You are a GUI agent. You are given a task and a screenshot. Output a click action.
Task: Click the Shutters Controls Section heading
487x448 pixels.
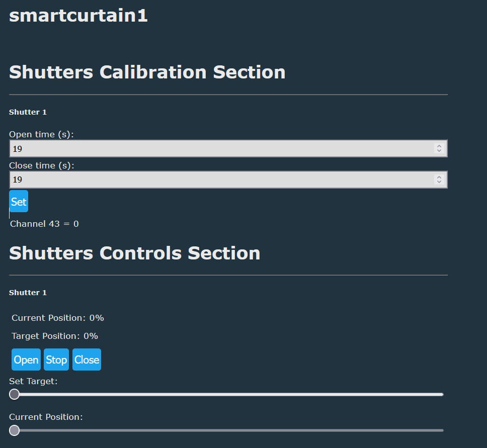135,253
